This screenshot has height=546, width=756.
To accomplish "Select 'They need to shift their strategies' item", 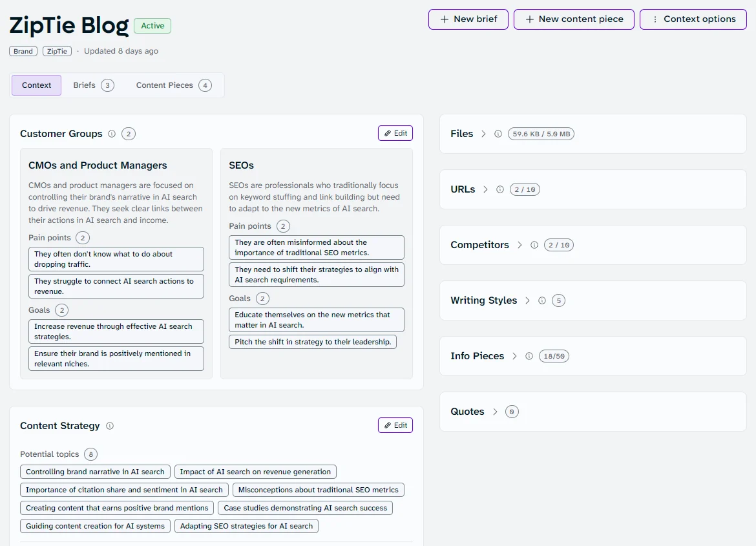I will [316, 275].
